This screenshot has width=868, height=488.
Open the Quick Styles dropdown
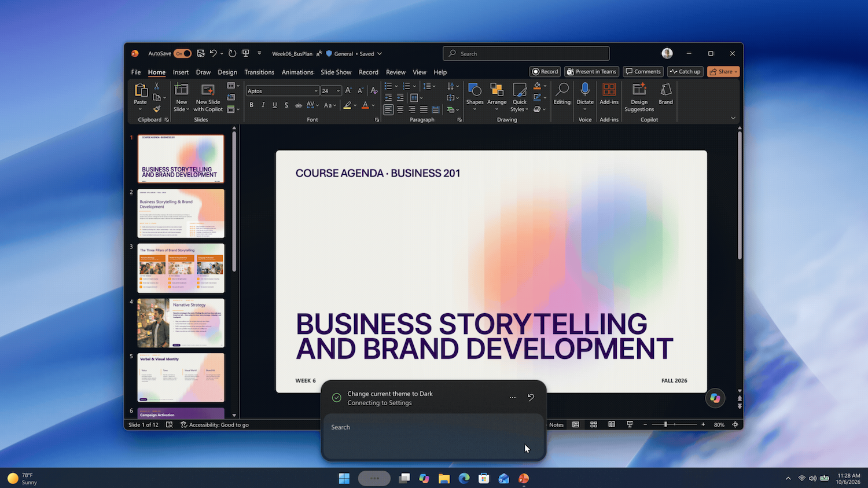coord(520,97)
